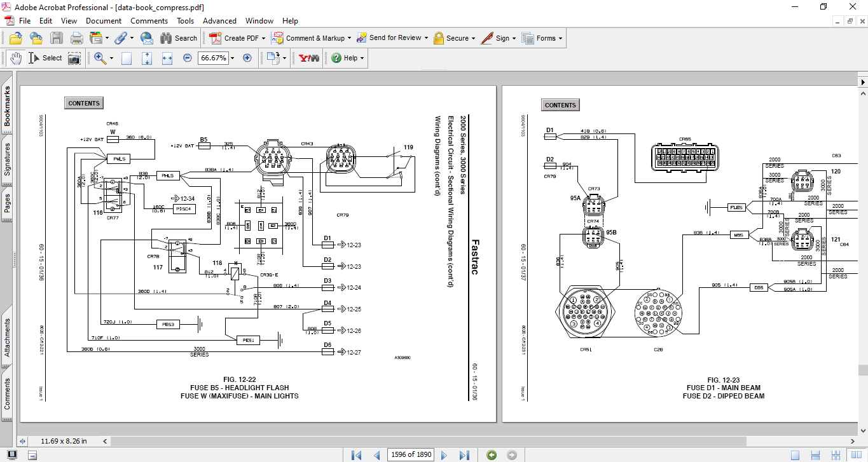The image size is (868, 462).
Task: Enable Single Page layout view
Action: pos(795,454)
